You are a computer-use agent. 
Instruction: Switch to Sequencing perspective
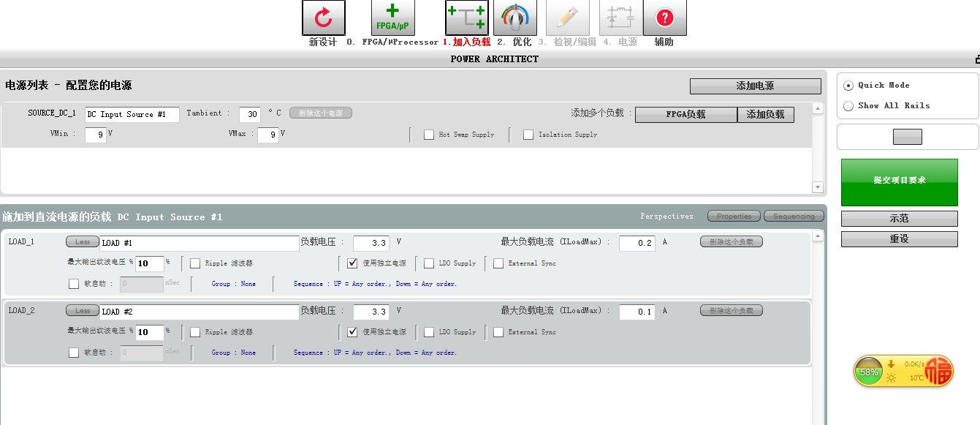coord(794,217)
